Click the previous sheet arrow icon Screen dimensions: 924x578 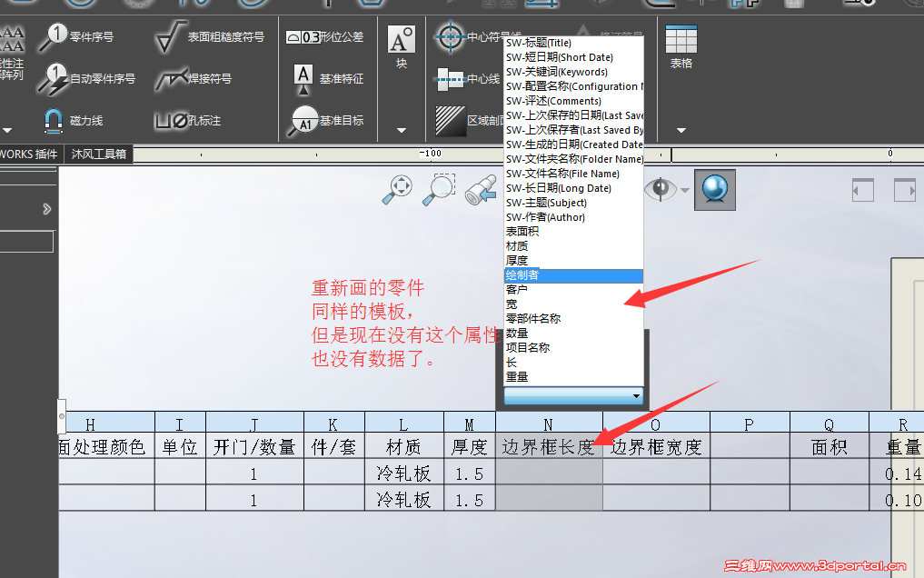(x=863, y=190)
